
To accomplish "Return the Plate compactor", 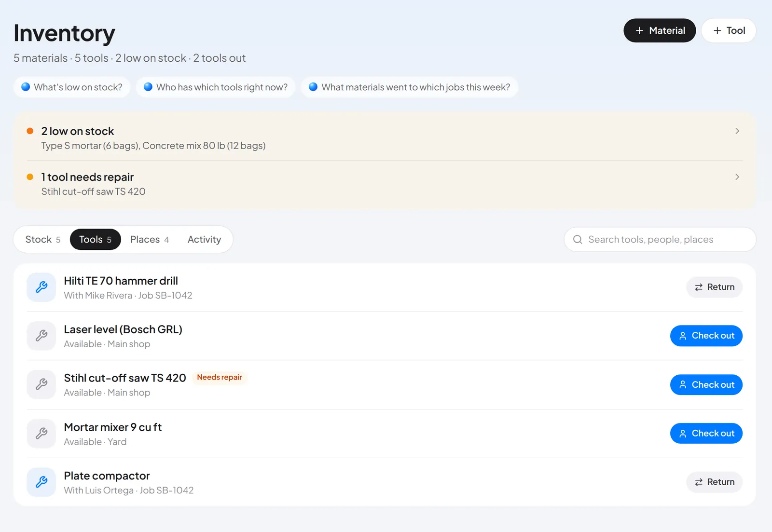I will tap(714, 482).
